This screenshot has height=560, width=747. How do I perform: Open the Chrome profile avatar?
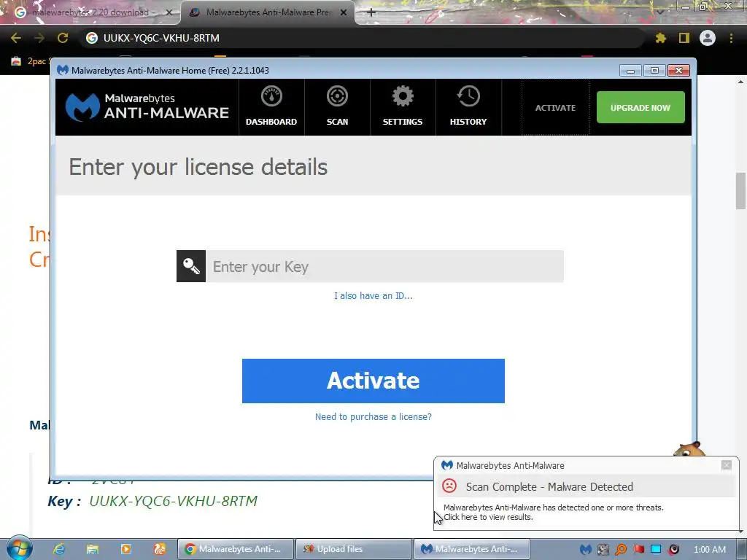(x=708, y=38)
